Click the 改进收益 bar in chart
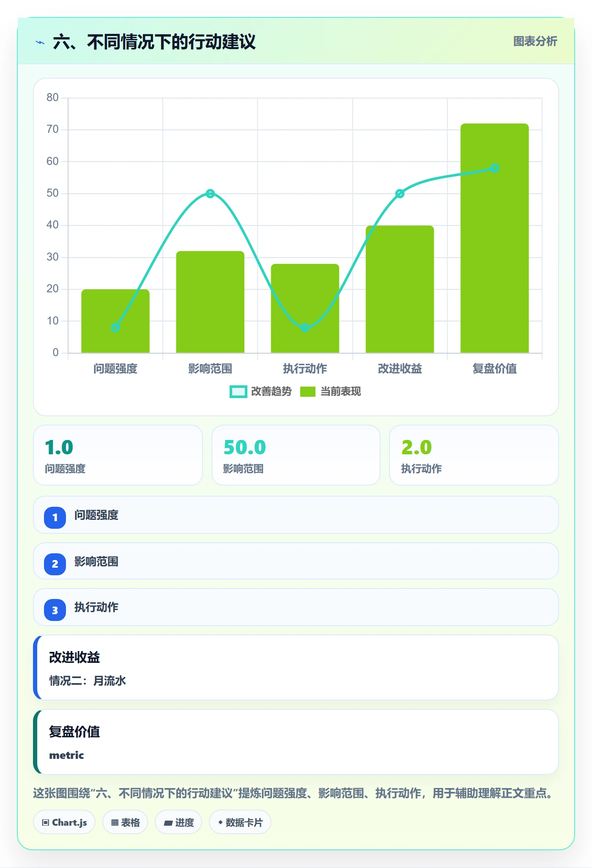Image resolution: width=592 pixels, height=868 pixels. click(400, 289)
